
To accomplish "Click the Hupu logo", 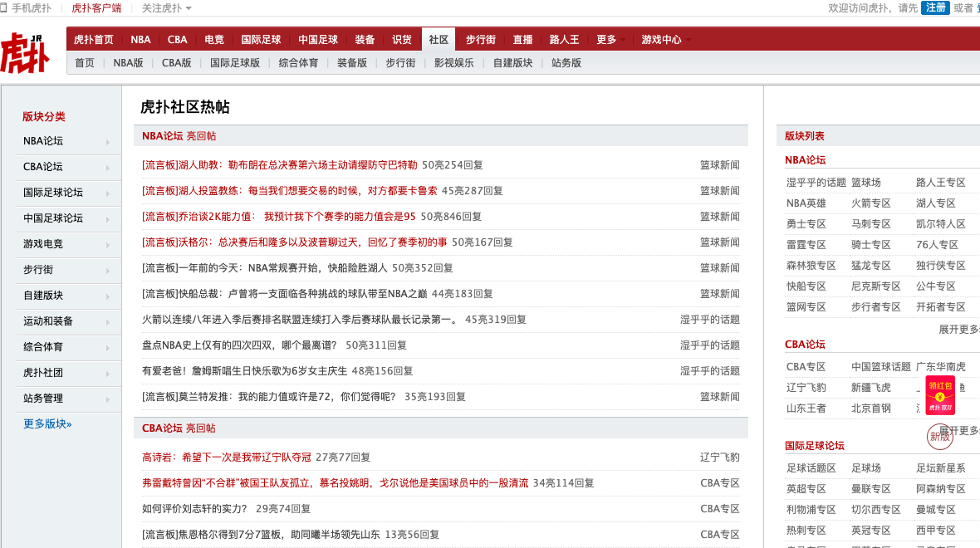I will 25,54.
